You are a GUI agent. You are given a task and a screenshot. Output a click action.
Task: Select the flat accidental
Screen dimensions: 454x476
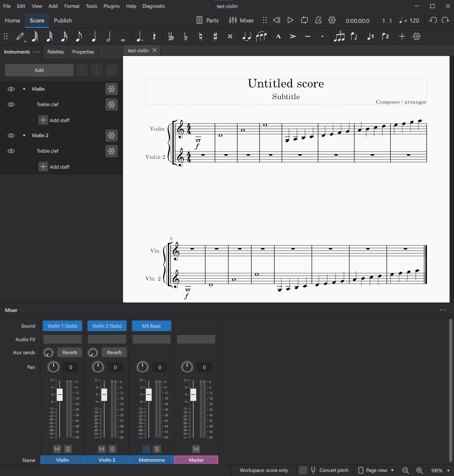coord(186,36)
